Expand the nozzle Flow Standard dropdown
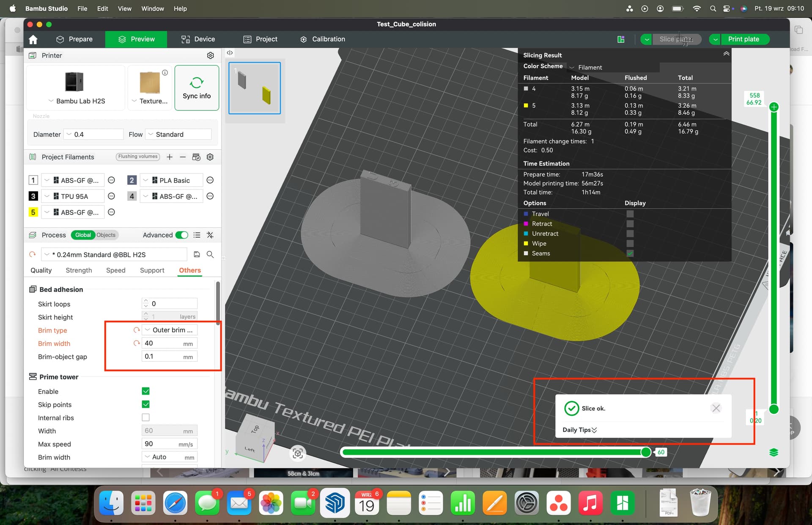This screenshot has width=812, height=525. (x=178, y=135)
